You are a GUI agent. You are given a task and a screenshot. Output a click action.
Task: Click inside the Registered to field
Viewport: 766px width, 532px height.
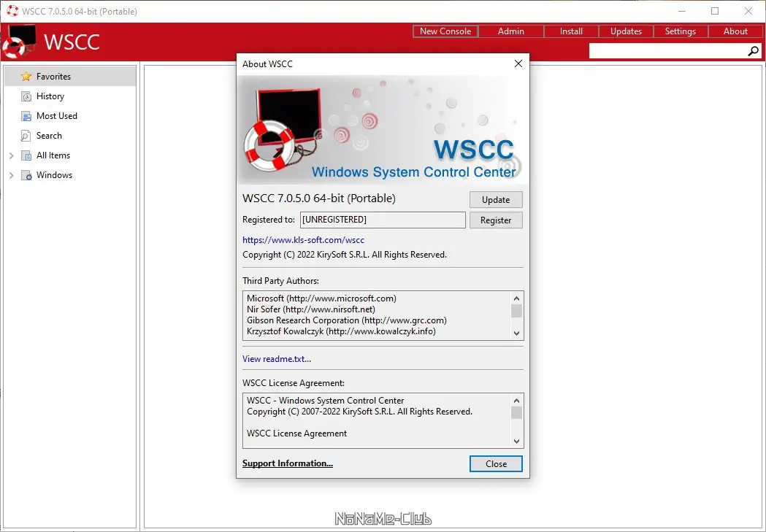pyautogui.click(x=383, y=220)
